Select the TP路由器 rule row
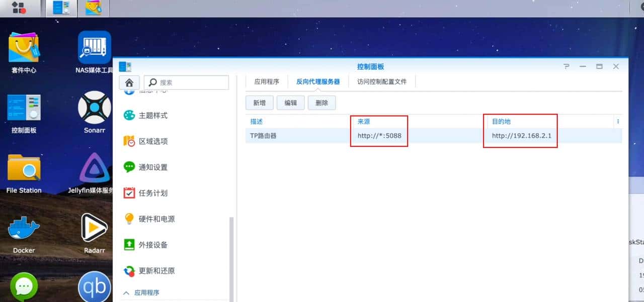 [434, 136]
